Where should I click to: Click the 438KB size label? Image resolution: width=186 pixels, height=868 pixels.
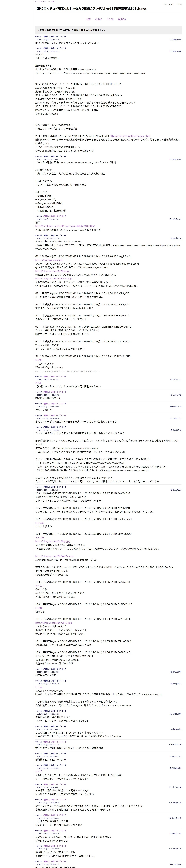click(179, 4)
